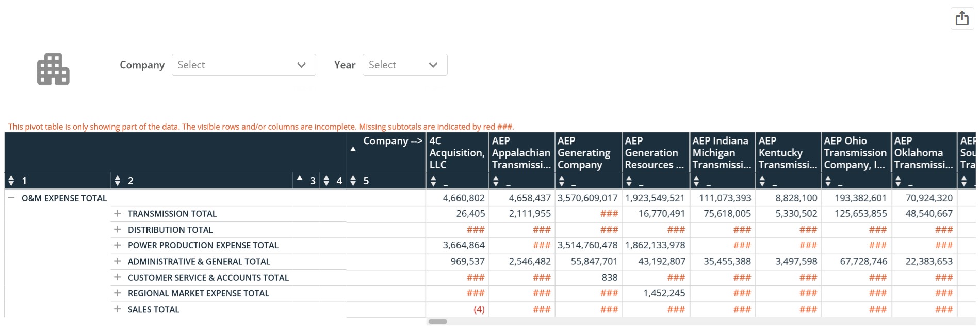
Task: Sort by row field 4 arrows
Action: [326, 181]
